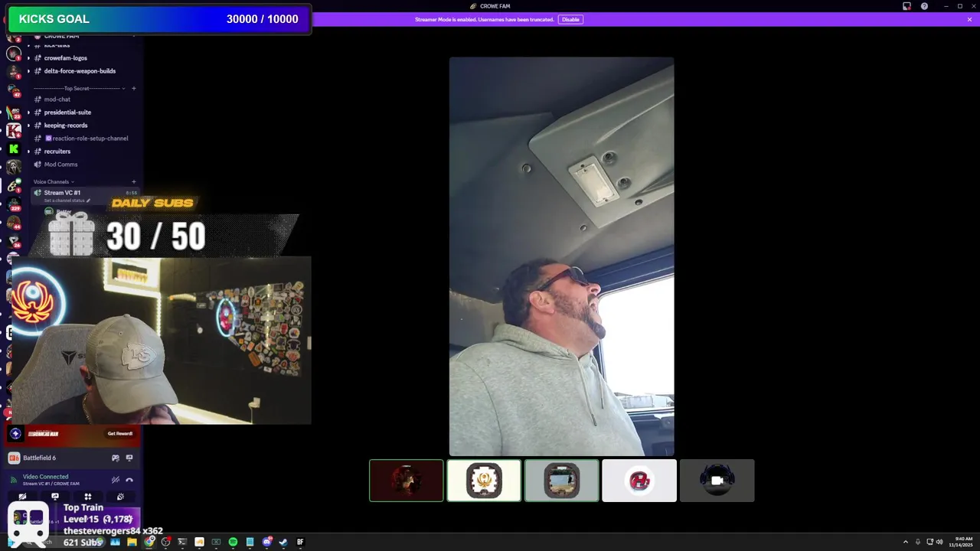Expand threads arrow beside presidential-suite

pos(28,112)
